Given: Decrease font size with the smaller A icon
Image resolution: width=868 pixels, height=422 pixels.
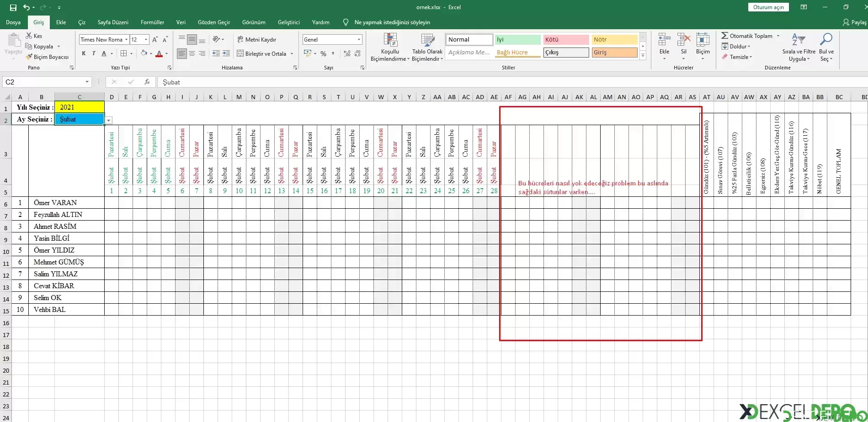Looking at the screenshot, I should click(165, 39).
